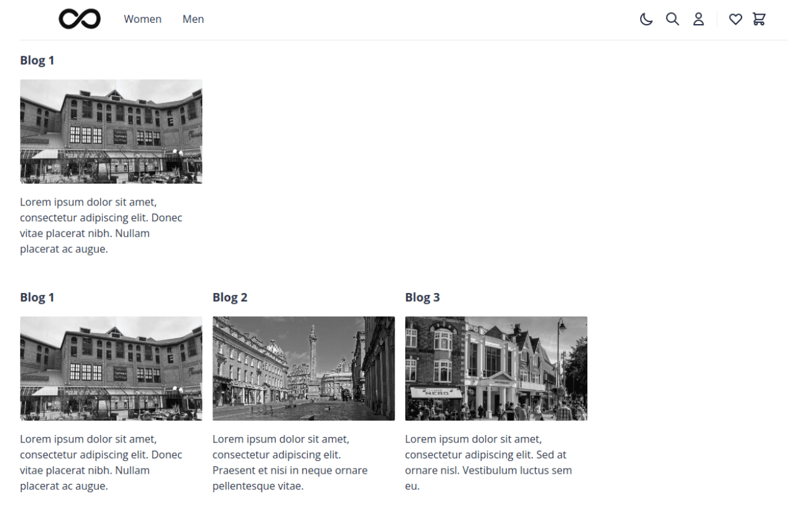Toggle dark mode using the moon icon
This screenshot has height=532, width=791.
pyautogui.click(x=646, y=19)
